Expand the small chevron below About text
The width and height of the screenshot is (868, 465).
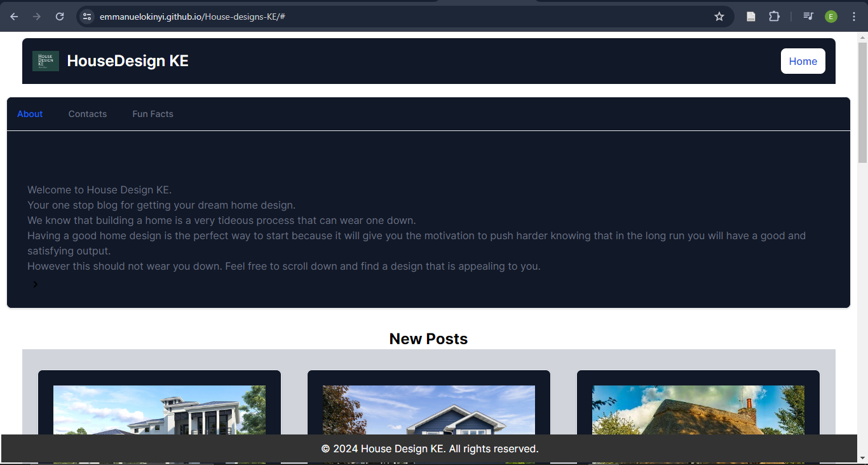point(36,284)
